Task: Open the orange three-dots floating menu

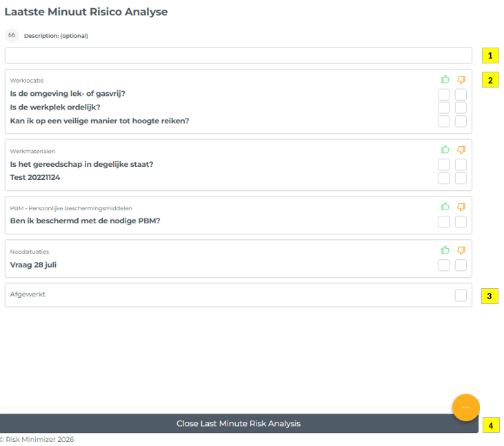Action: pyautogui.click(x=466, y=407)
